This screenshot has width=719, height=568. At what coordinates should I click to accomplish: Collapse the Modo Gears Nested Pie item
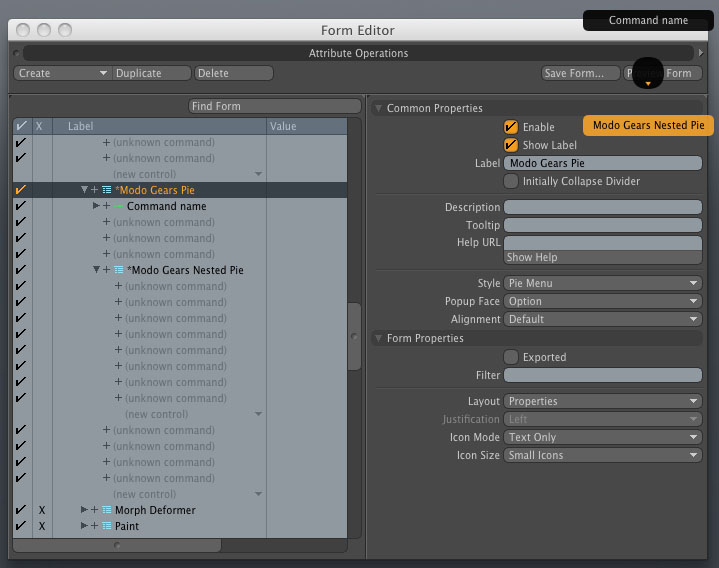tap(96, 270)
